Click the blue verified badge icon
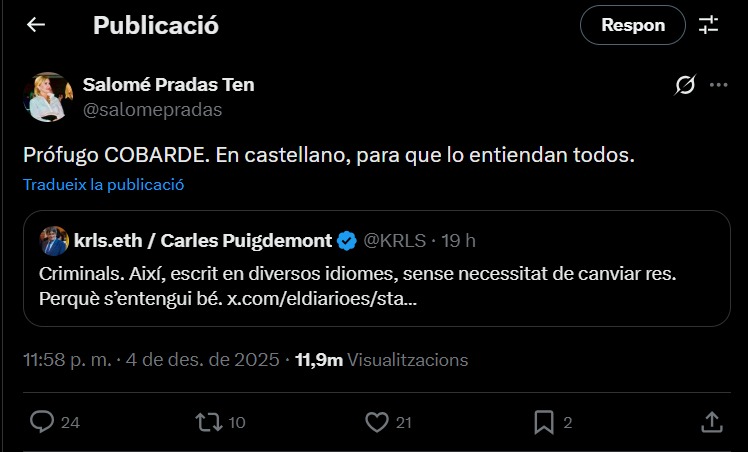Screen dimensions: 748x452 tap(347, 241)
